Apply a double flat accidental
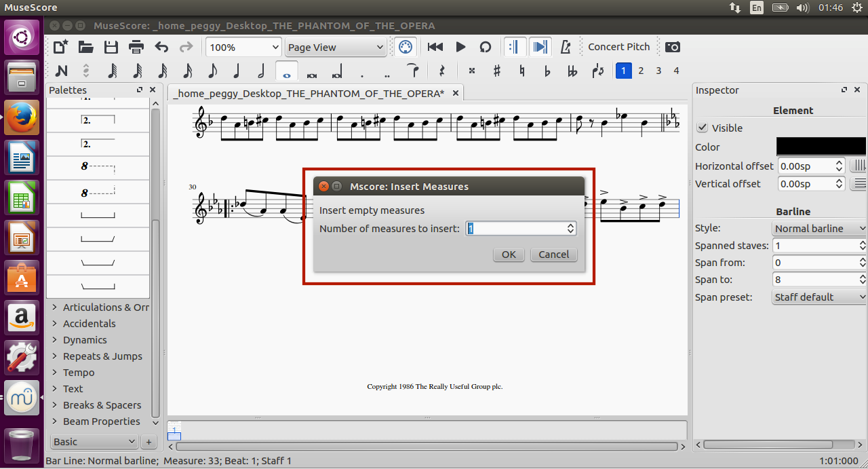 [572, 71]
